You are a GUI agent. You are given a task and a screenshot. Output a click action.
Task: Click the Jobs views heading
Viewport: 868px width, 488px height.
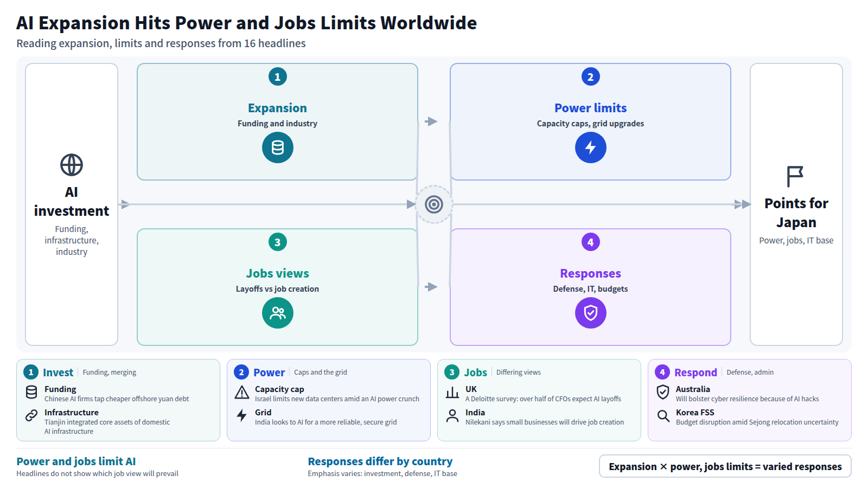click(x=278, y=273)
